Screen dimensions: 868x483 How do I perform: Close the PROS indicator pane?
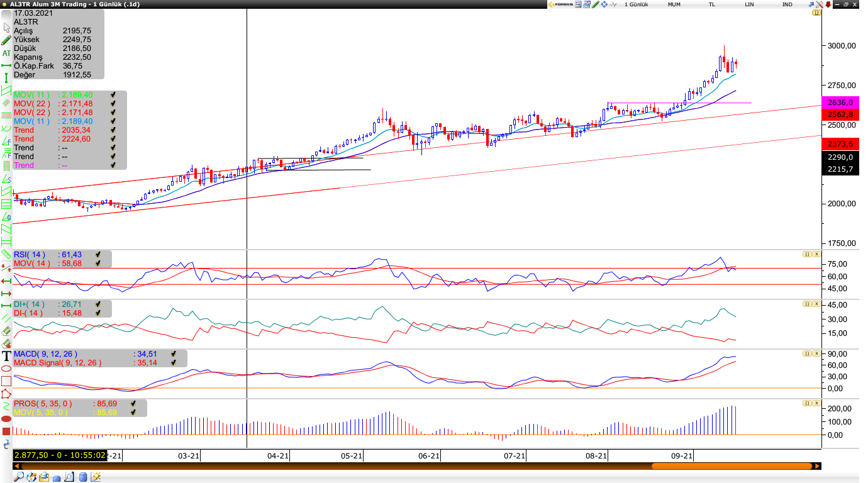[816, 403]
